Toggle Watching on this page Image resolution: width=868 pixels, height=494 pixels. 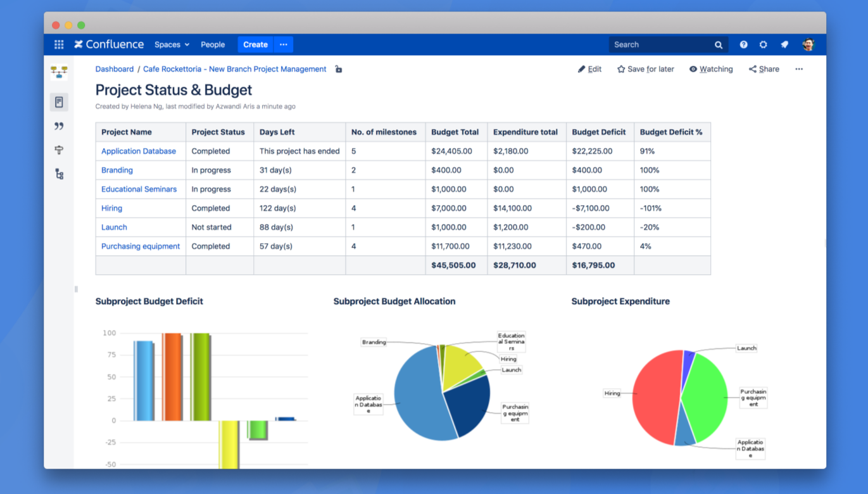coord(711,69)
